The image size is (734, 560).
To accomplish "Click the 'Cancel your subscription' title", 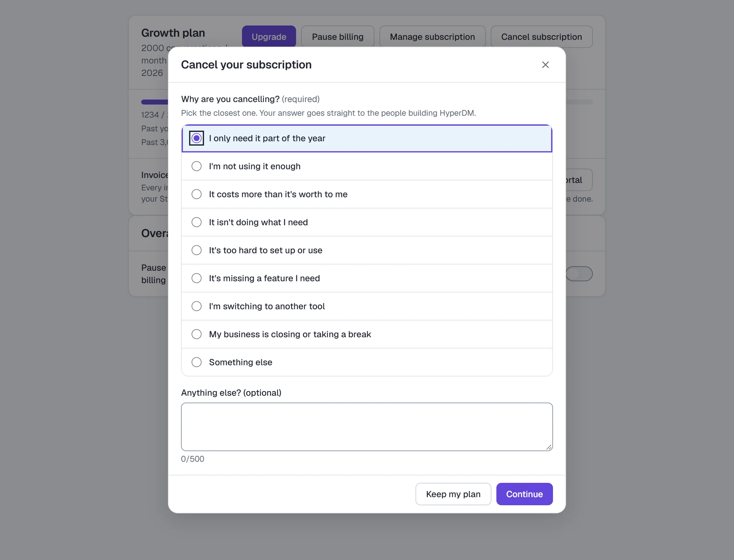I will pyautogui.click(x=246, y=65).
